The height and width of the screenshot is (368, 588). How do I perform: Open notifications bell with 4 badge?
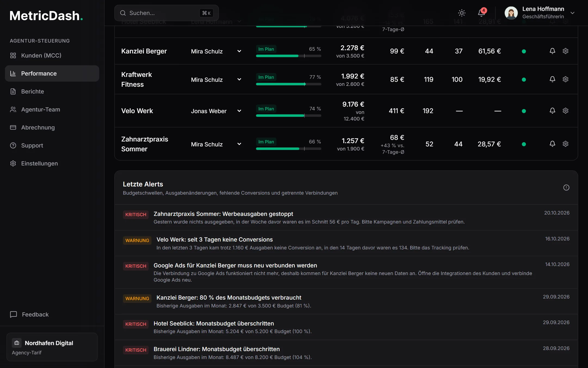[481, 13]
